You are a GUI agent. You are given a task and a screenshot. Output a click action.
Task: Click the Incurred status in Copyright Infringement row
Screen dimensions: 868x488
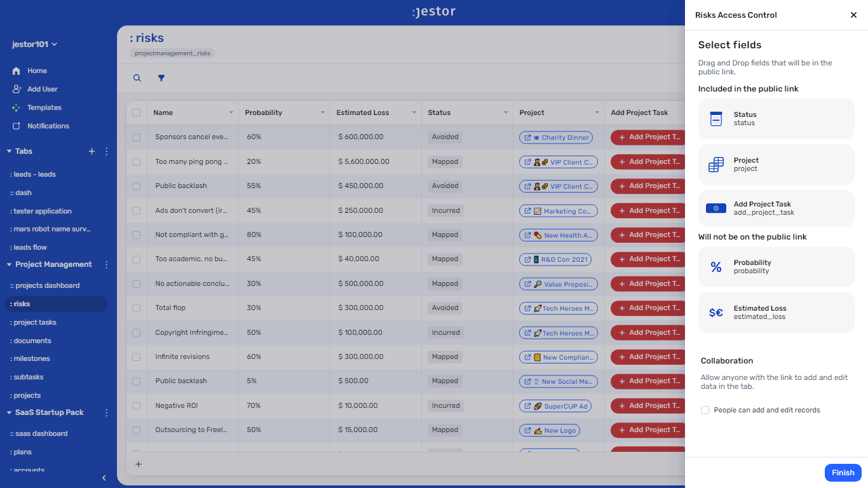click(x=445, y=332)
